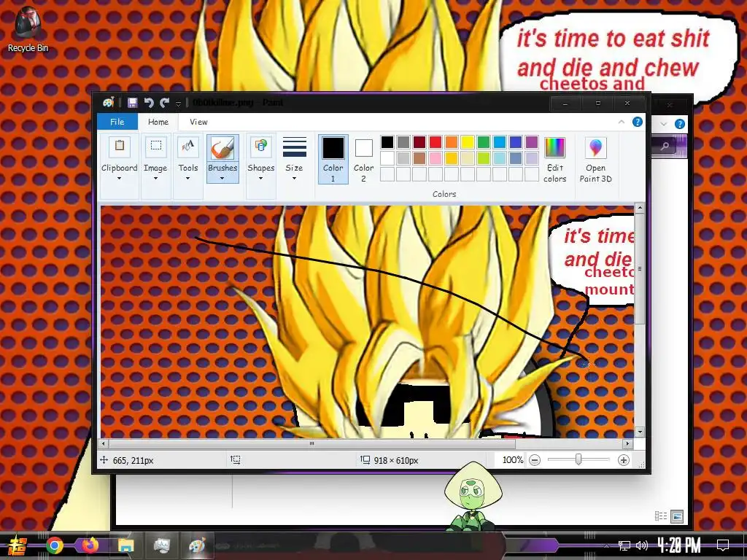Click the Open Paint 3D button
The image size is (747, 560).
coord(595,159)
